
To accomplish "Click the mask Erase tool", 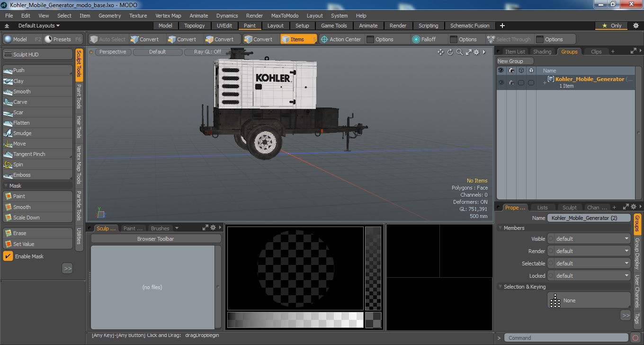I will [x=38, y=233].
